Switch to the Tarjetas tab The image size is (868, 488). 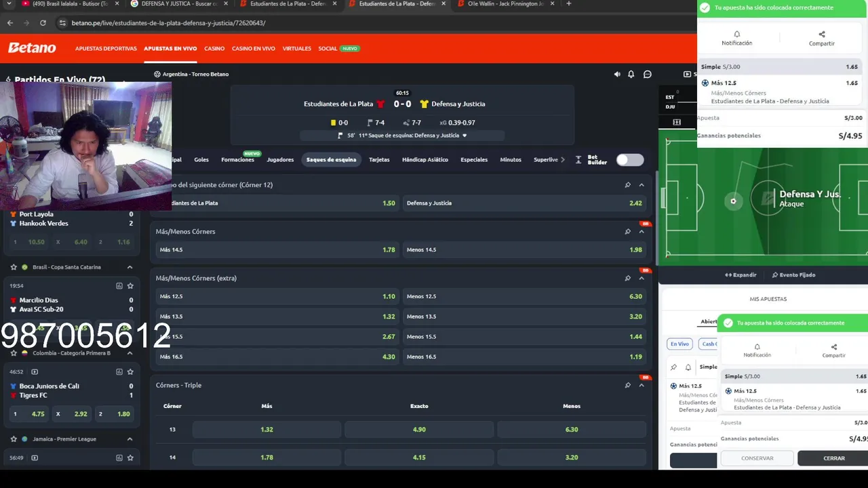[x=379, y=160]
